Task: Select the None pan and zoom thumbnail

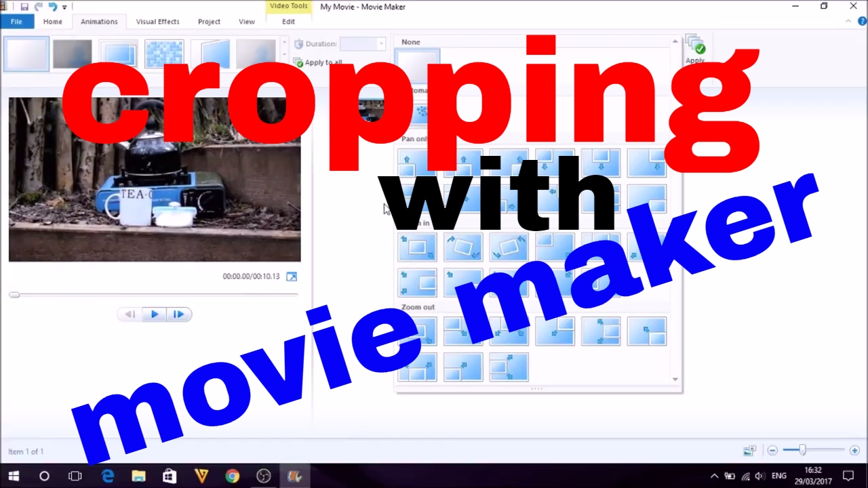Action: [418, 64]
